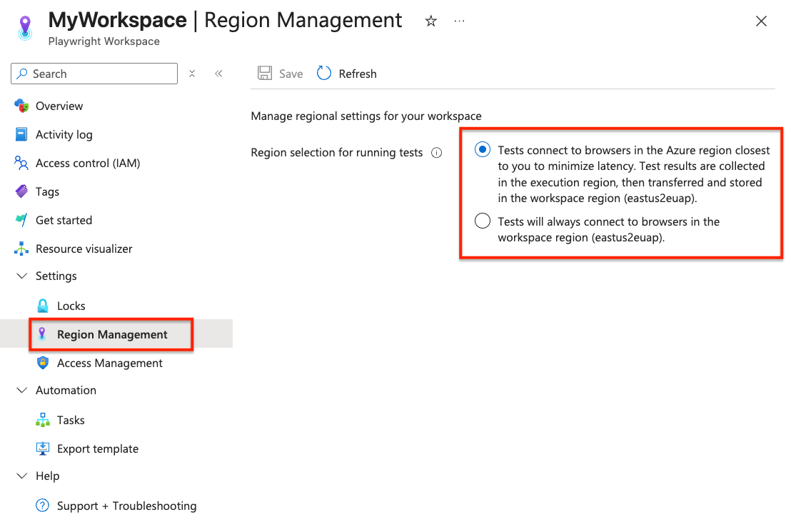Collapse sidebar with double chevron icon

pyautogui.click(x=218, y=74)
